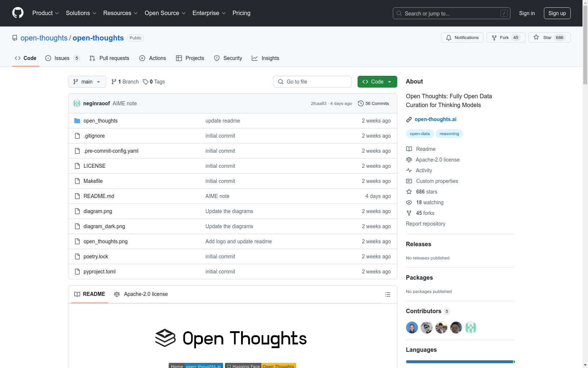Click the Languages bar
The height and width of the screenshot is (368, 588).
pos(460,362)
